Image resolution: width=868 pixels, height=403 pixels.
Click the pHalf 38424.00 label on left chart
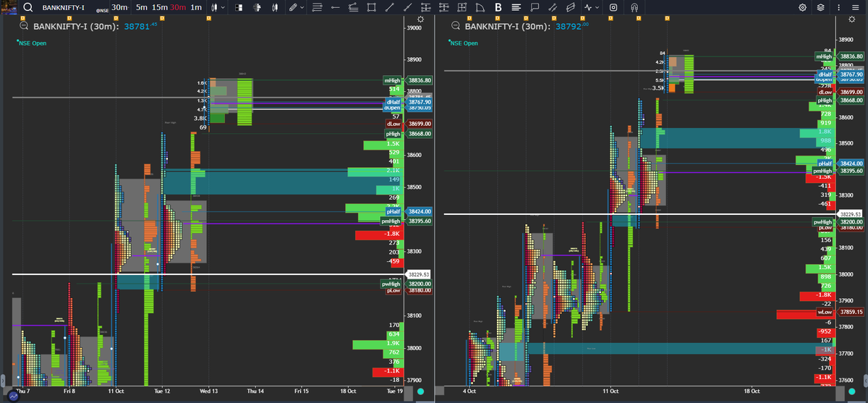(x=408, y=211)
